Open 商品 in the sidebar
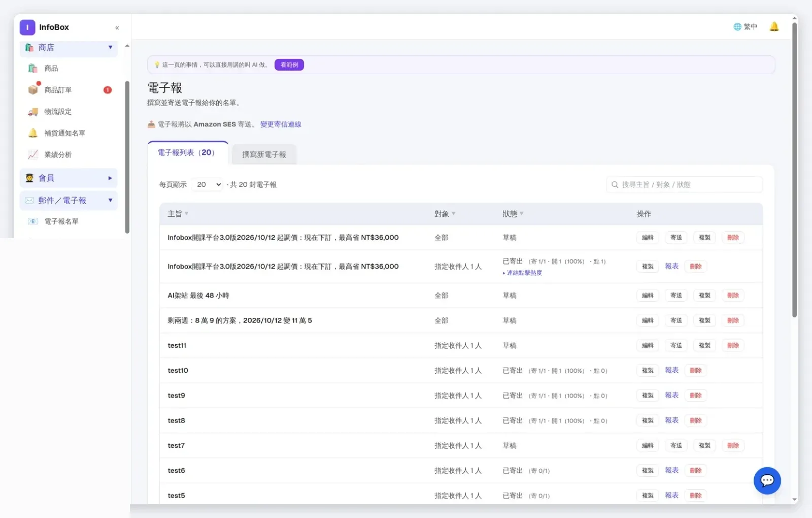This screenshot has height=518, width=812. click(x=51, y=68)
